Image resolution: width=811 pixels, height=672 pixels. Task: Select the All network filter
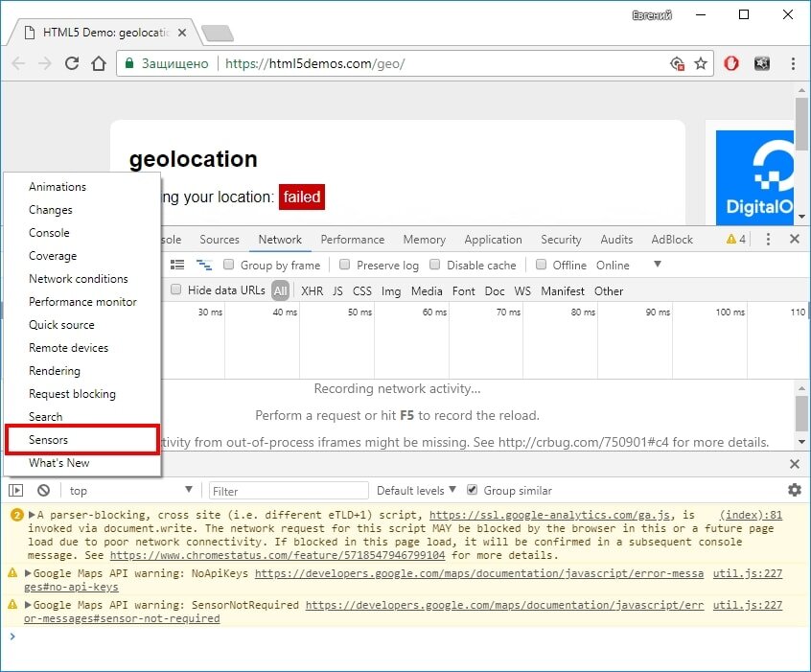click(x=280, y=290)
